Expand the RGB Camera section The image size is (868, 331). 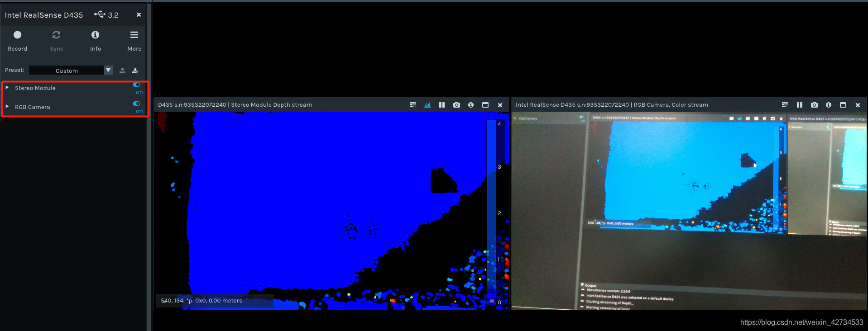(x=7, y=107)
